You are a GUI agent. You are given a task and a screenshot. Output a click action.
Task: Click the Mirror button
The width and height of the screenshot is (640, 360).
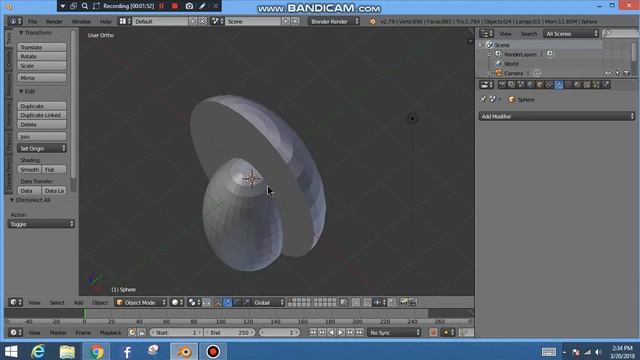click(42, 78)
